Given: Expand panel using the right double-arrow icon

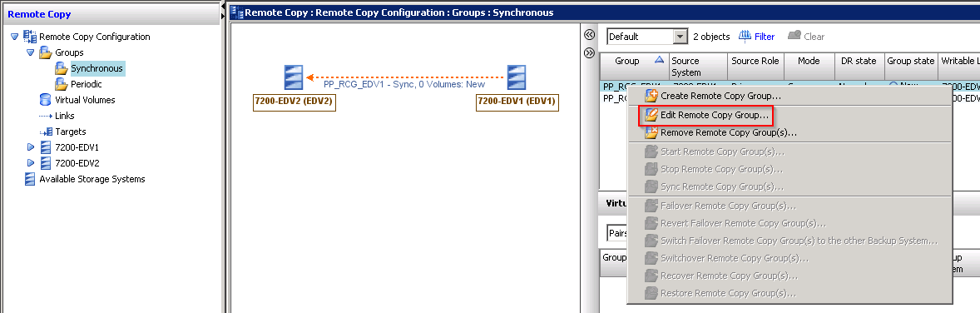Looking at the screenshot, I should coord(589,53).
